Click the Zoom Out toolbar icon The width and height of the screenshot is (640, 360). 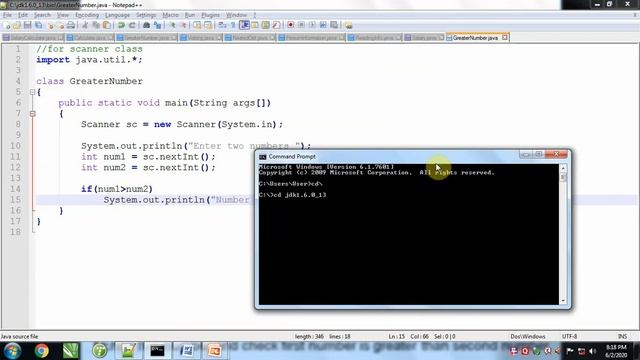[x=183, y=25]
